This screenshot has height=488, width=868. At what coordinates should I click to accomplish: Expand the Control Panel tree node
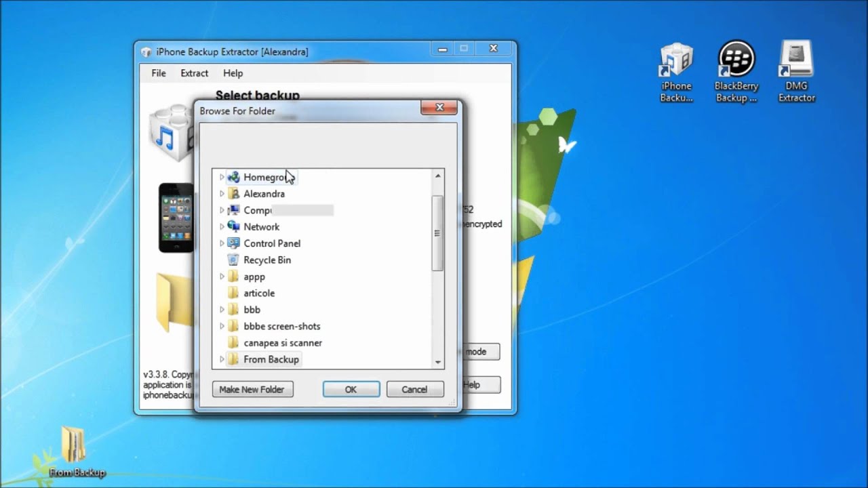[221, 243]
